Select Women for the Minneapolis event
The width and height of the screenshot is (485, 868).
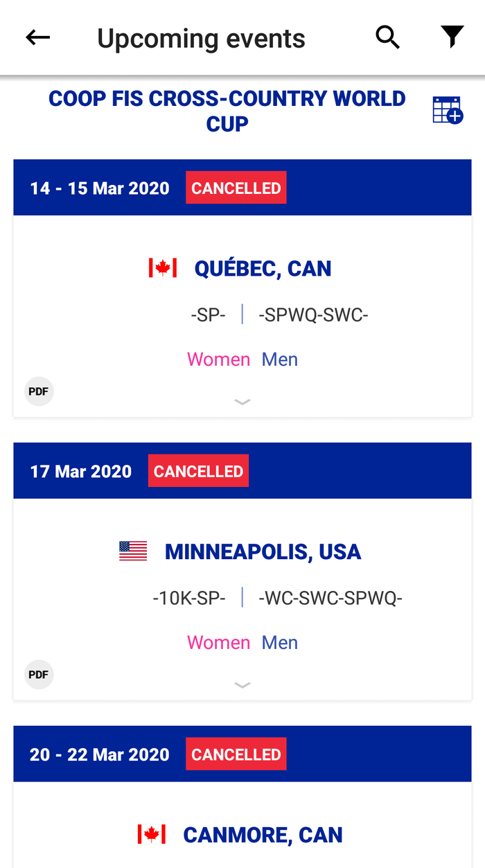218,643
